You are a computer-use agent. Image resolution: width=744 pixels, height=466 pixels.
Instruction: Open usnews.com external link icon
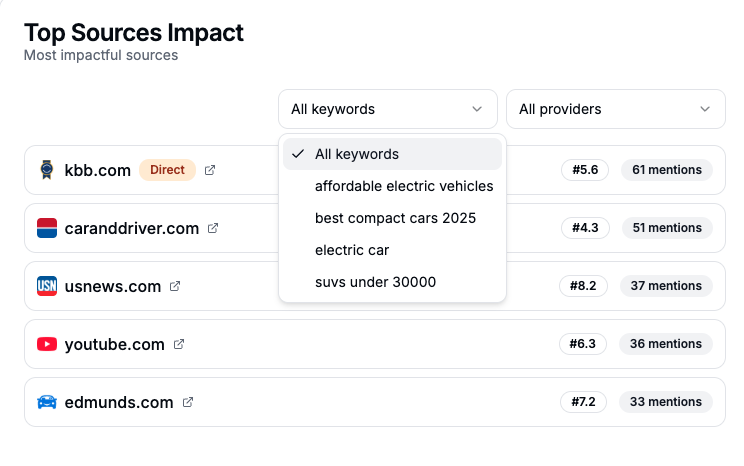[x=175, y=286]
